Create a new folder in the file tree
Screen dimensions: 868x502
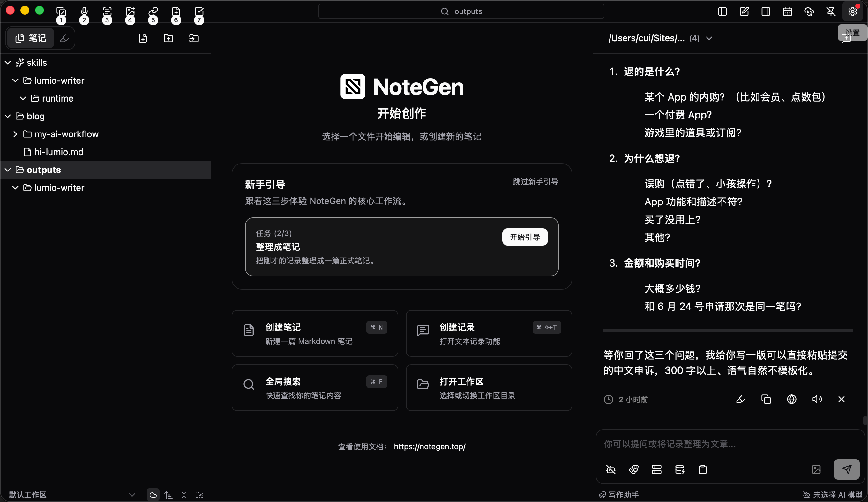168,38
